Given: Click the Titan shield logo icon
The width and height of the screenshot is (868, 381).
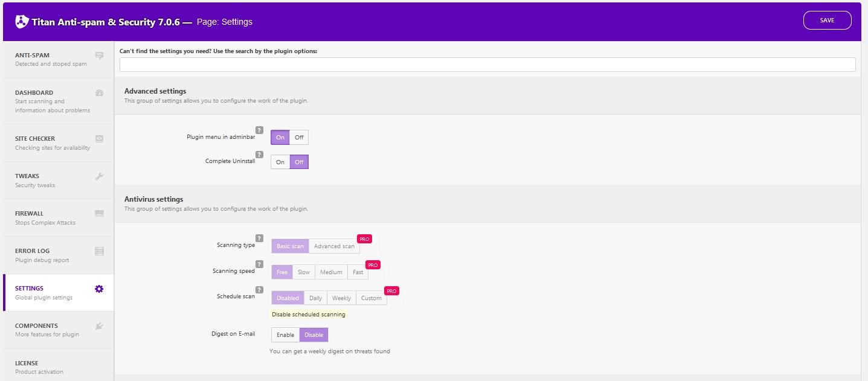Looking at the screenshot, I should click(x=22, y=22).
